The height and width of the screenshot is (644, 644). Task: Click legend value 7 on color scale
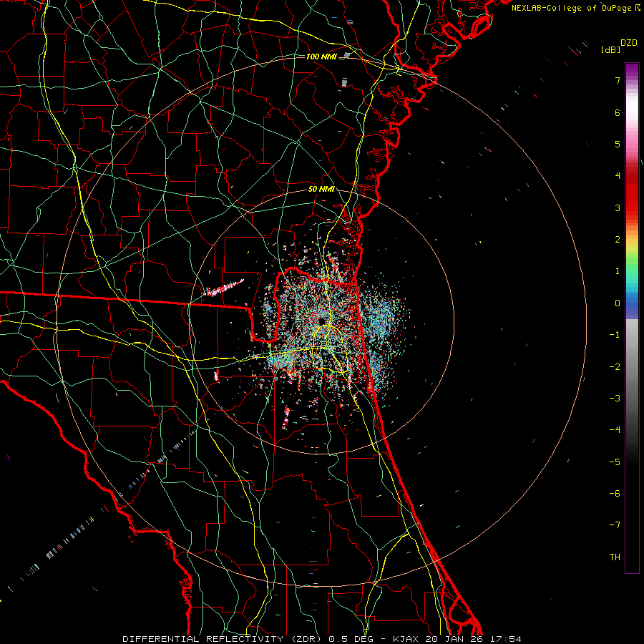(x=617, y=80)
